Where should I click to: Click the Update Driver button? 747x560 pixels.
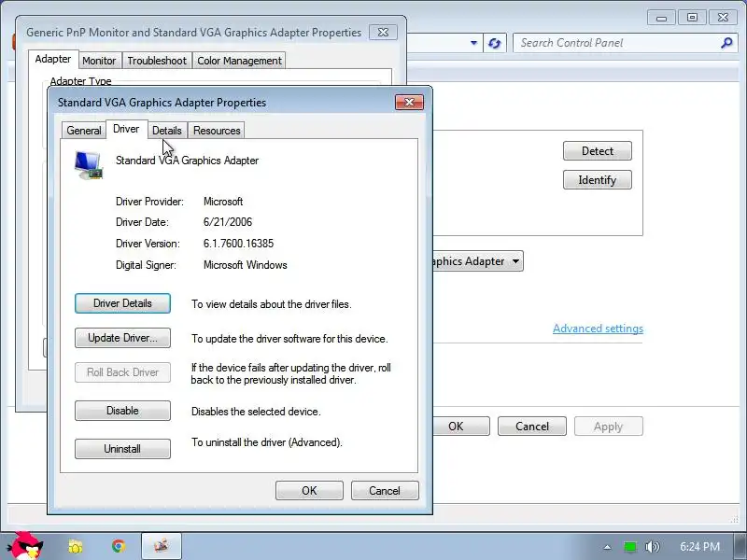[122, 338]
